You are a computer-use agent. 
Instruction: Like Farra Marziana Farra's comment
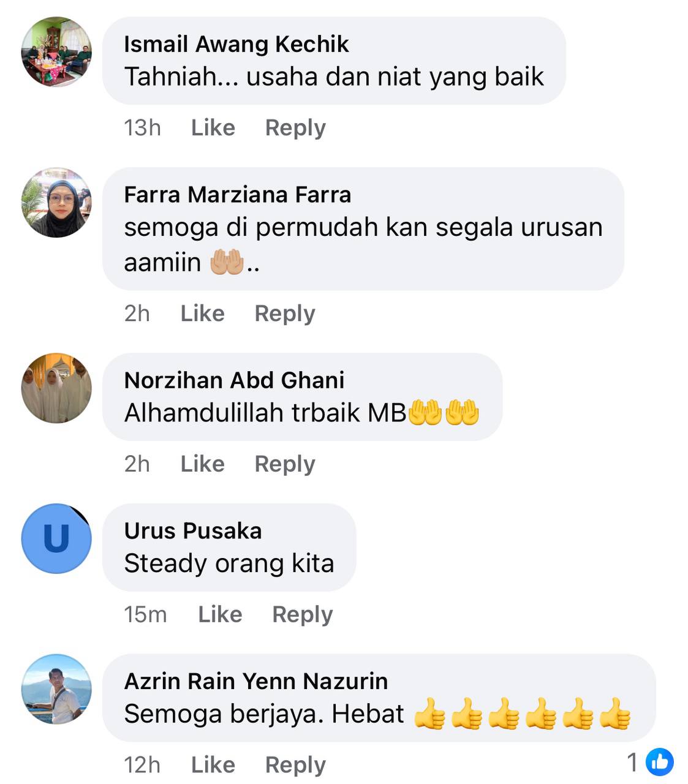(202, 313)
